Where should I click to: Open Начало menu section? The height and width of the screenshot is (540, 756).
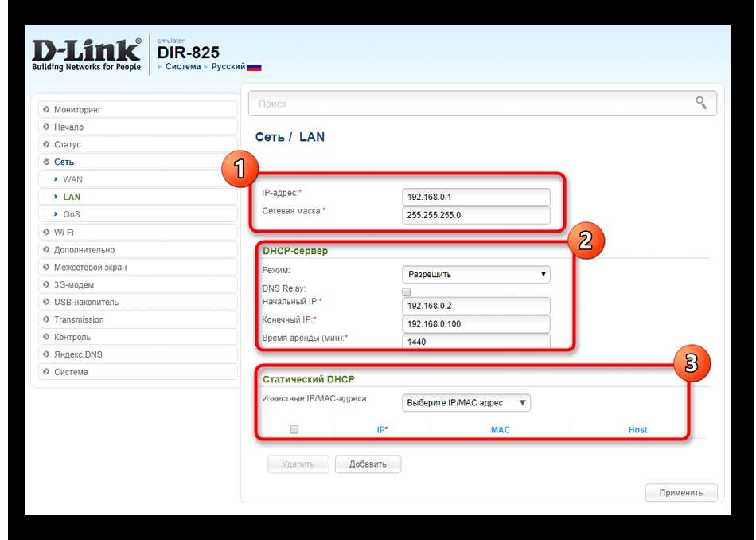tap(138, 127)
